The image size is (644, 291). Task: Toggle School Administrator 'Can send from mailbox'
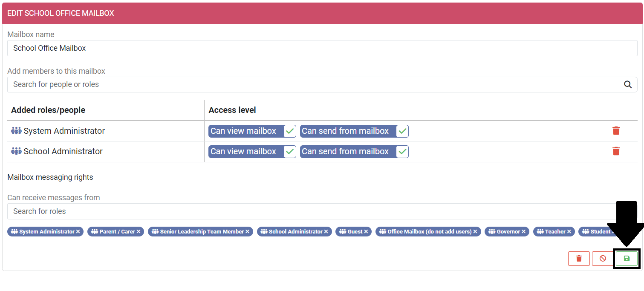[402, 152]
